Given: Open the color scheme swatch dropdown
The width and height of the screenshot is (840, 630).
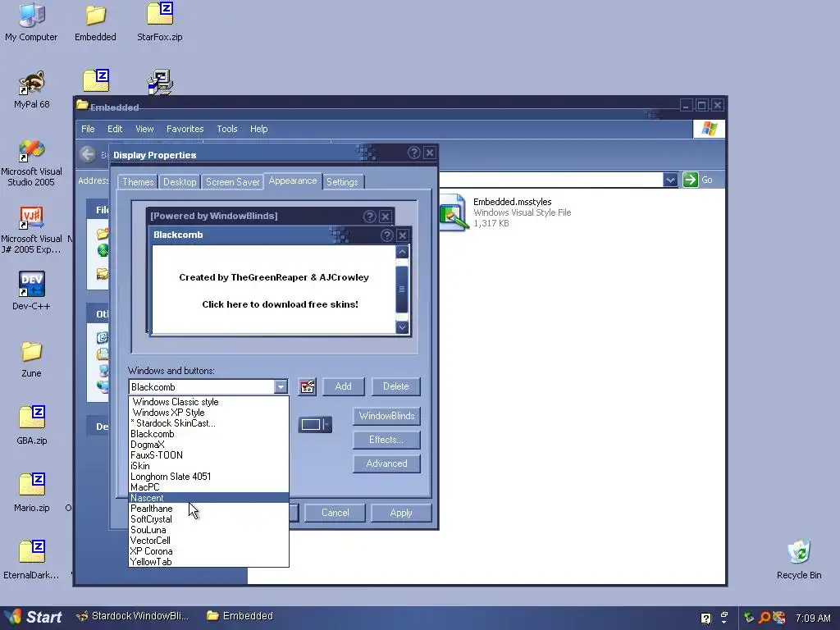Looking at the screenshot, I should click(315, 425).
